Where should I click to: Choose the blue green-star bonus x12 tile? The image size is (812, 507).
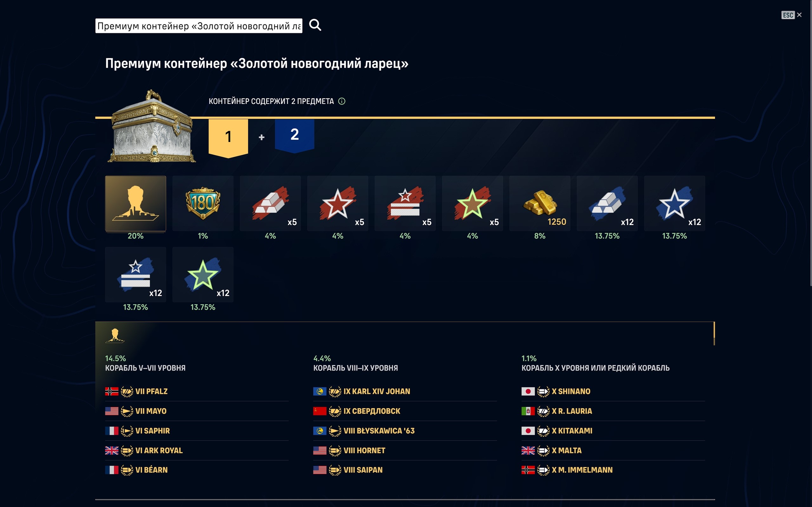tap(203, 275)
